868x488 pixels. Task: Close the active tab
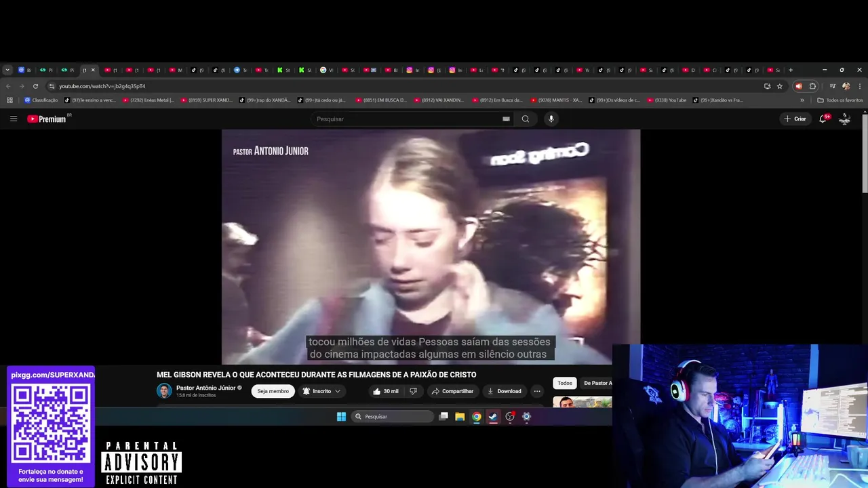93,70
